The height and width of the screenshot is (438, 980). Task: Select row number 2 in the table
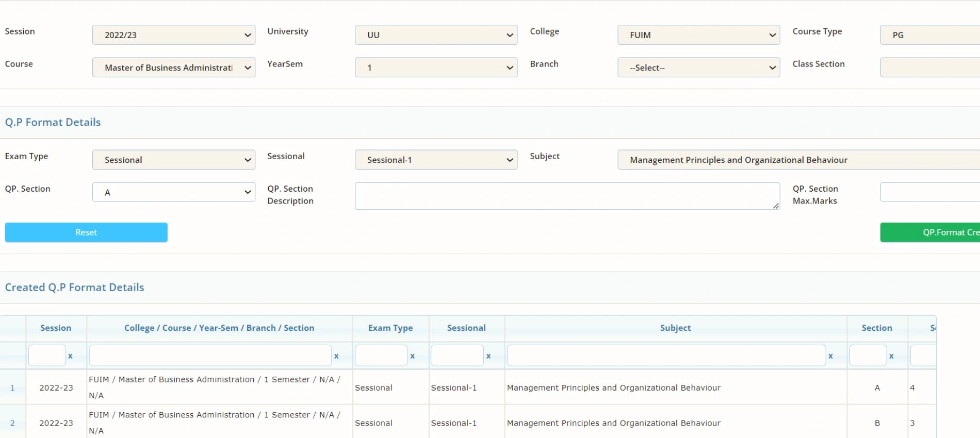tap(12, 423)
